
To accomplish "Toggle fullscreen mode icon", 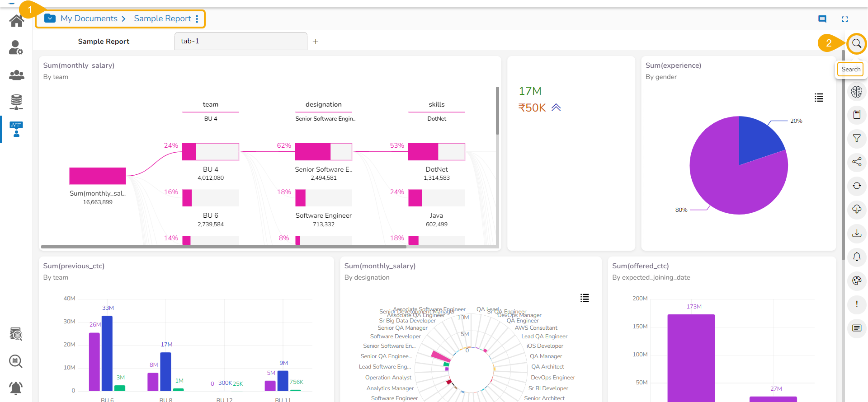I will (x=845, y=19).
